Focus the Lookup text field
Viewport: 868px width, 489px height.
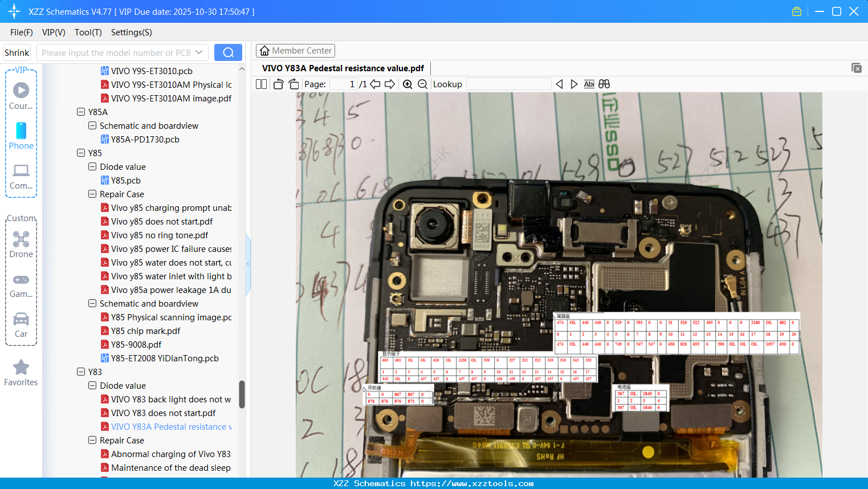point(508,84)
